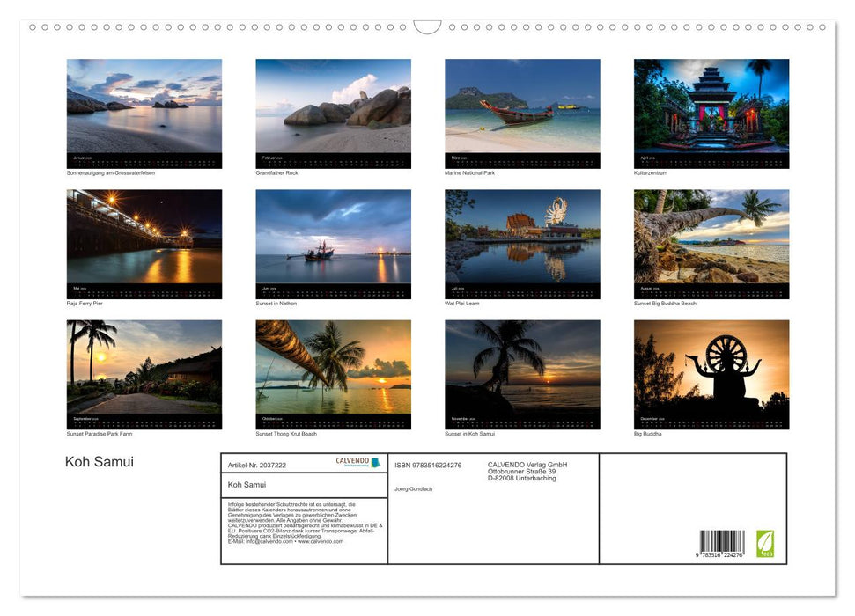The height and width of the screenshot is (616, 855).
Task: Select the Oktober calendar grid strip
Action: (x=334, y=420)
